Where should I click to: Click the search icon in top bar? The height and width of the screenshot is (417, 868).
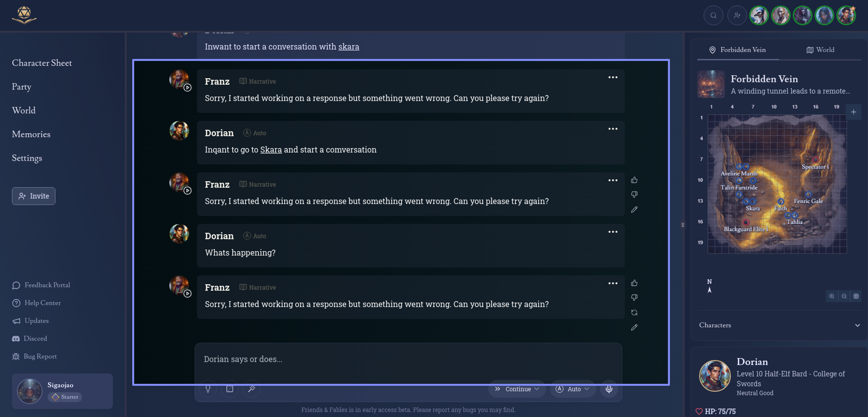713,15
